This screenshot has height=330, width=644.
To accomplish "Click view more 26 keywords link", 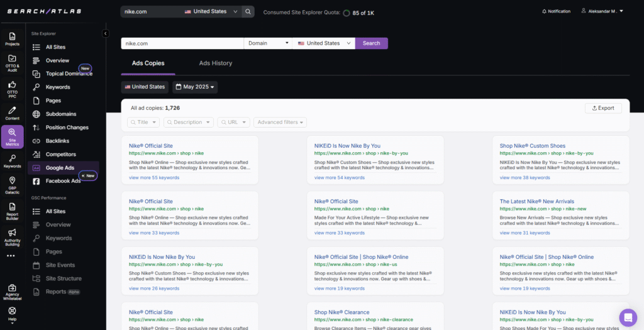I will pyautogui.click(x=154, y=289).
